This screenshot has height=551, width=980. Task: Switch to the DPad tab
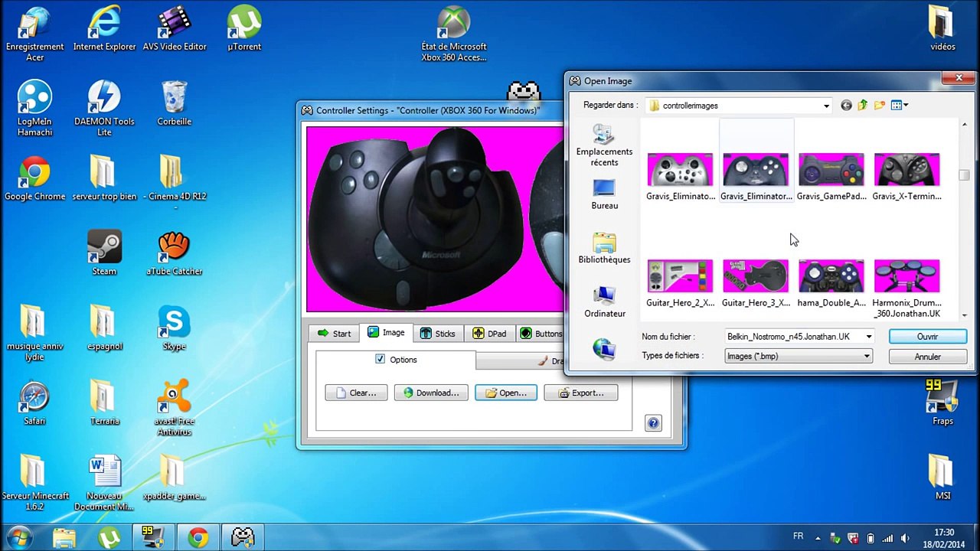tap(489, 334)
